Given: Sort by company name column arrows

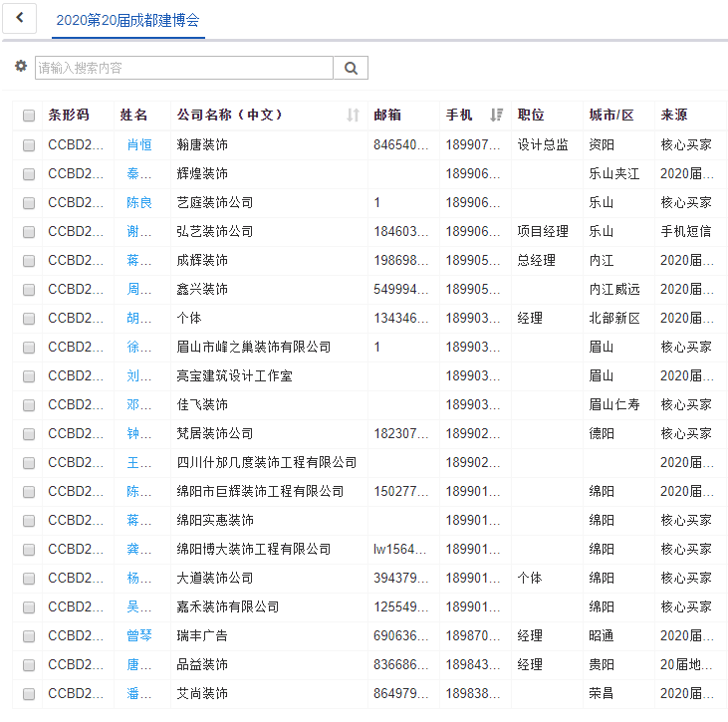Looking at the screenshot, I should tap(353, 115).
